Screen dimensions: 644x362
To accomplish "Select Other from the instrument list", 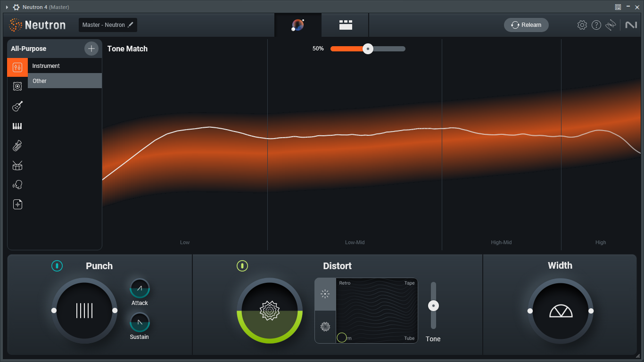I will pyautogui.click(x=65, y=81).
